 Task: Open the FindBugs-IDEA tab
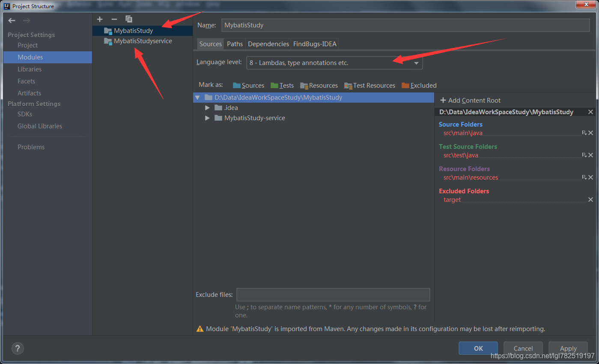(x=315, y=44)
